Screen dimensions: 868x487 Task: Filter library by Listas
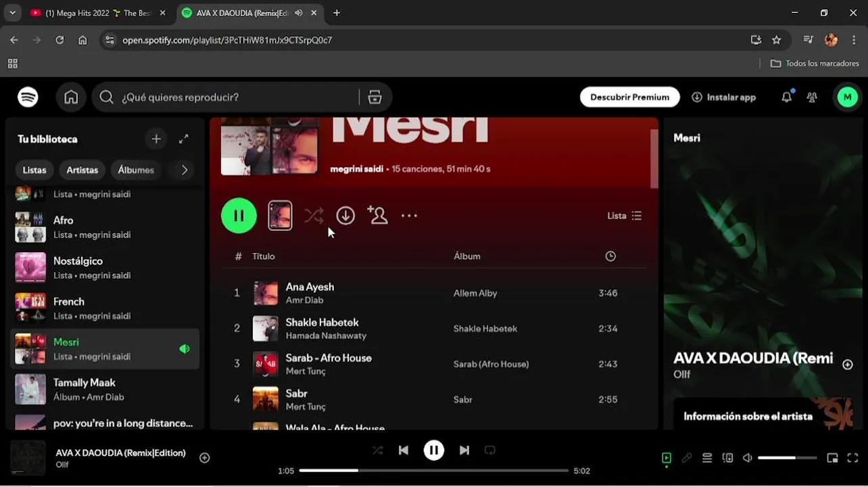pyautogui.click(x=34, y=170)
